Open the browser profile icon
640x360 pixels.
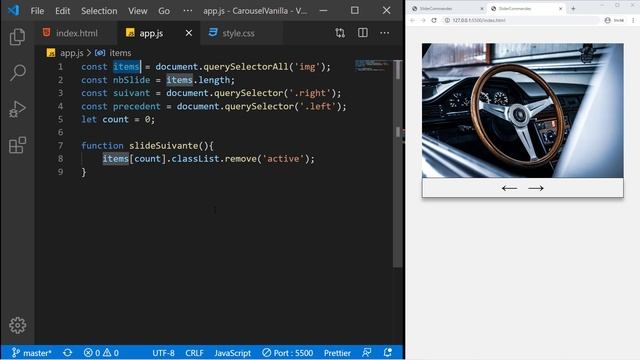click(607, 20)
